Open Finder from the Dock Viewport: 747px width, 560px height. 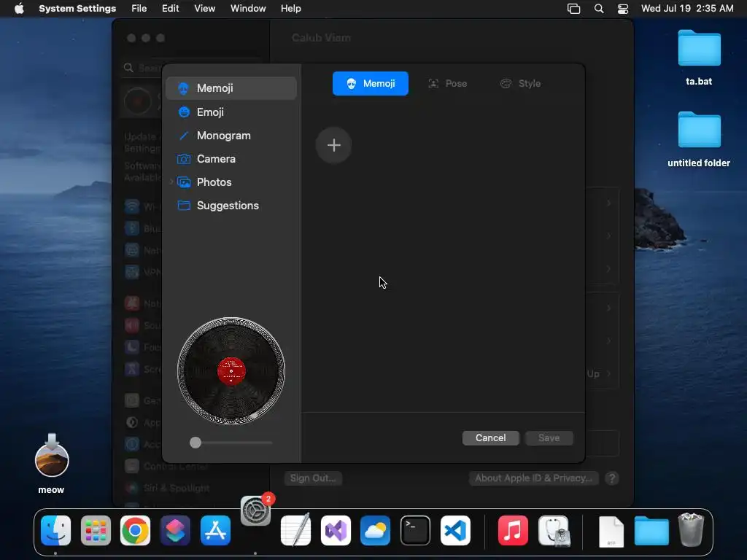point(55,531)
